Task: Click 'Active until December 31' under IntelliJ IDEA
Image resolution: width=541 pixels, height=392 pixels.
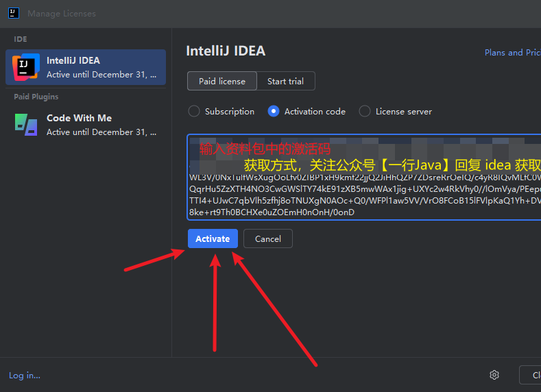Action: (101, 75)
